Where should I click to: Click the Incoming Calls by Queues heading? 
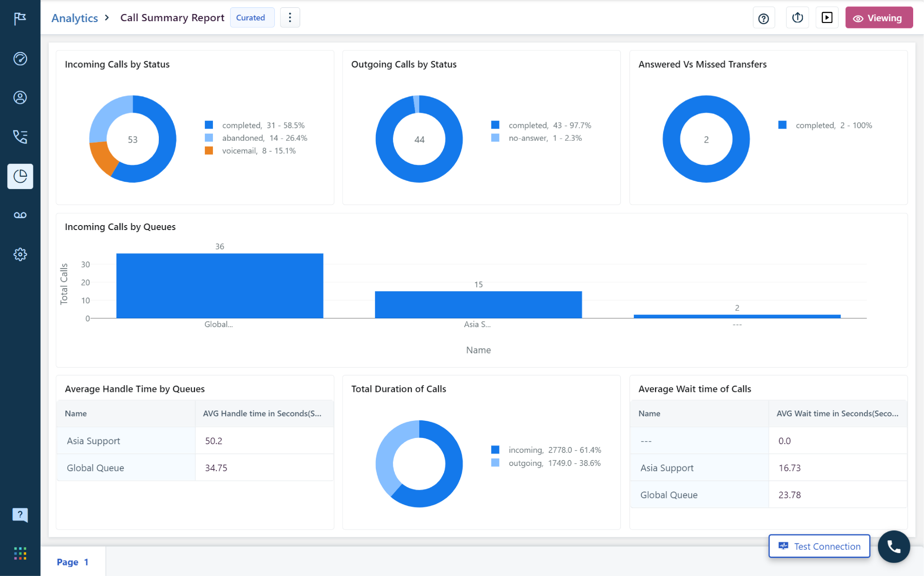120,227
